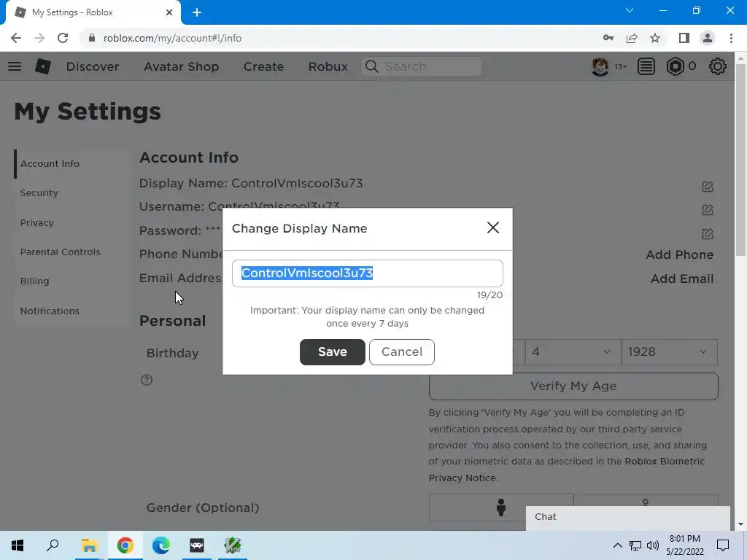Open the settings gear icon in header
This screenshot has width=747, height=560.
click(x=718, y=66)
